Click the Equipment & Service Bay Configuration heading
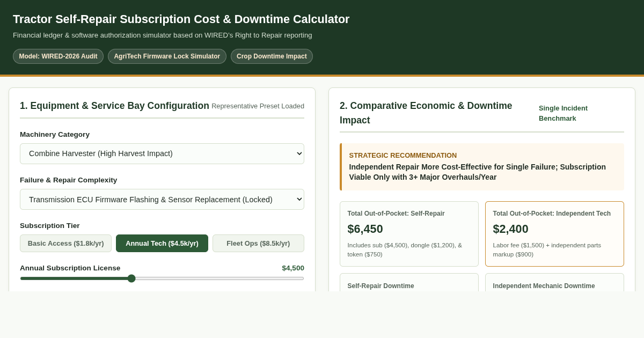This screenshot has height=338, width=644. click(114, 106)
